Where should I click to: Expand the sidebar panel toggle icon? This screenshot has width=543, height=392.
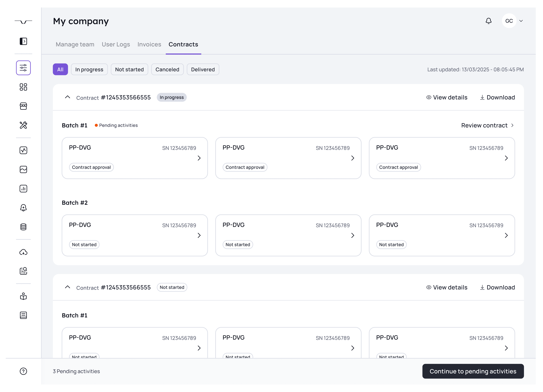[x=23, y=41]
